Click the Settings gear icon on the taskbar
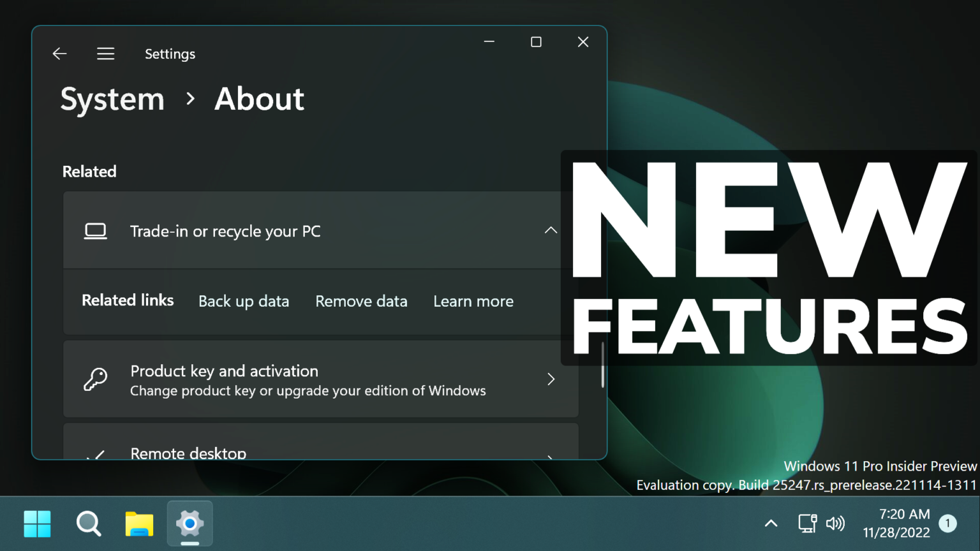Viewport: 980px width, 551px height. tap(189, 524)
